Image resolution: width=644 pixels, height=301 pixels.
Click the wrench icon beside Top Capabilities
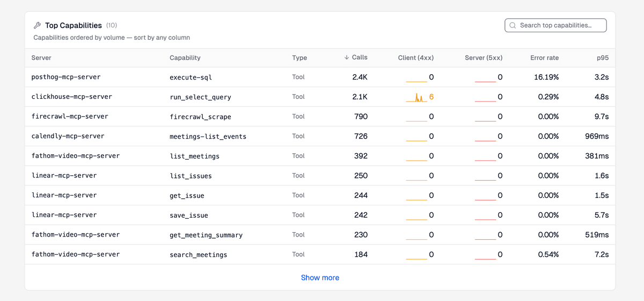click(37, 25)
